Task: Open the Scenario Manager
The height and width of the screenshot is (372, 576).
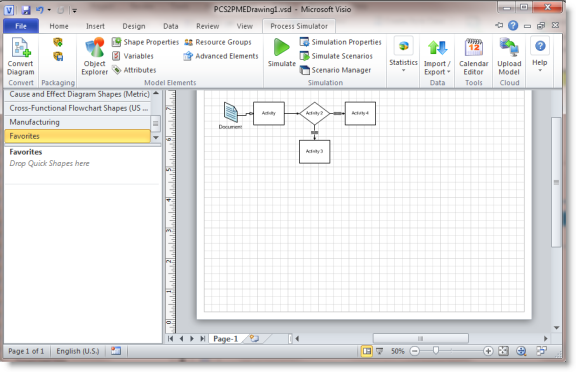Action: click(335, 70)
